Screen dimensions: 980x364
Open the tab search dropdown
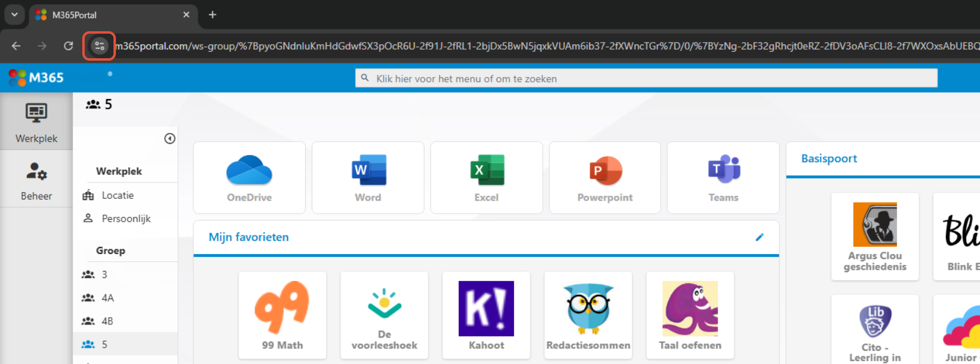(14, 14)
